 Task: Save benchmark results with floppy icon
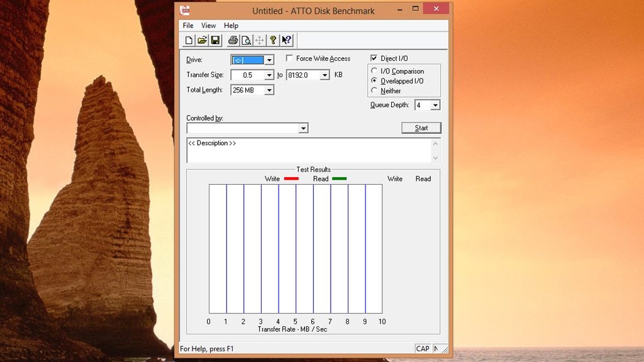[215, 40]
